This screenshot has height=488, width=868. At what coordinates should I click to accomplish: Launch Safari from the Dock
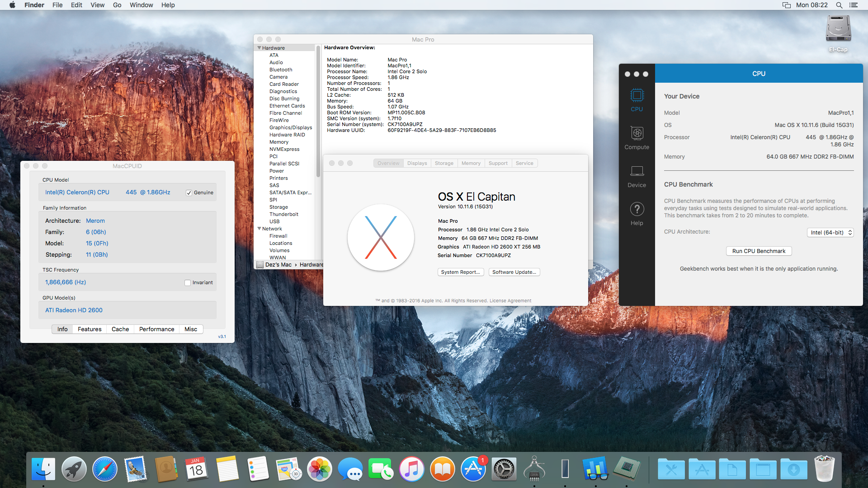[104, 469]
